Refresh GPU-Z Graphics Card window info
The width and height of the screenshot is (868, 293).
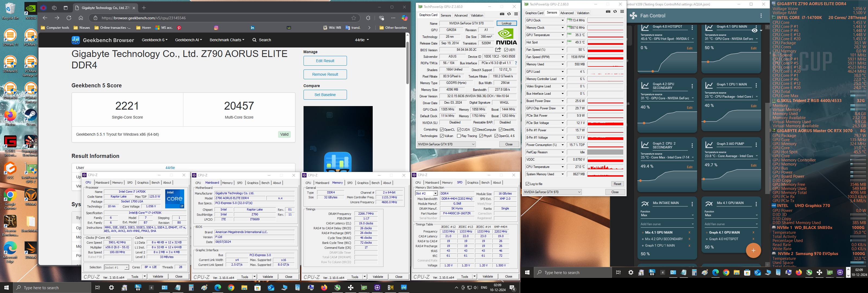(x=509, y=14)
